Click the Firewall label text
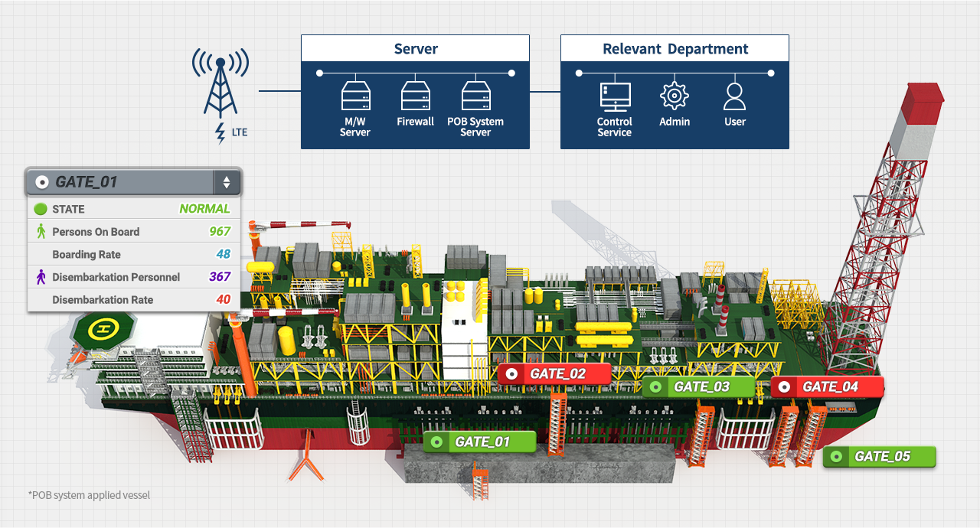The image size is (980, 528). tap(415, 122)
